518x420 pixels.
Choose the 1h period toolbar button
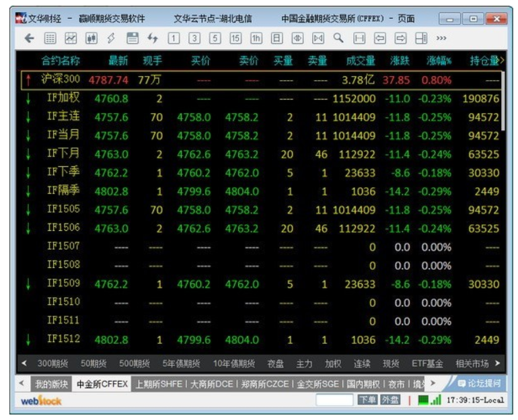pyautogui.click(x=256, y=39)
